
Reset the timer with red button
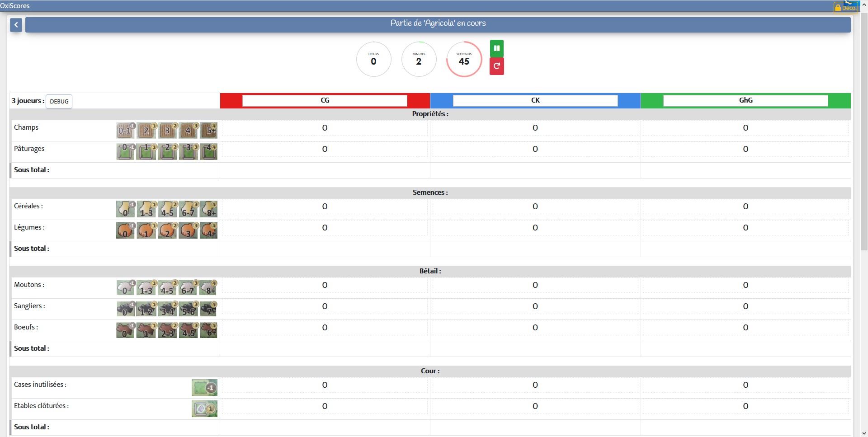point(497,66)
